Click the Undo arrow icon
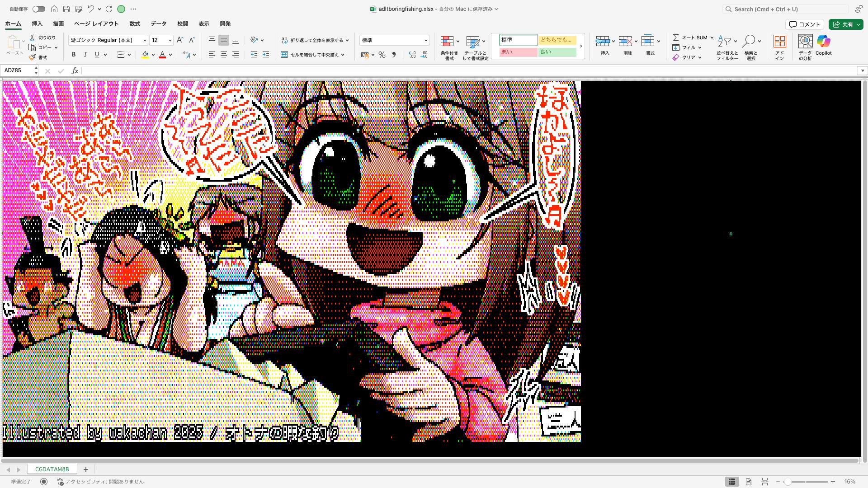Image resolution: width=868 pixels, height=488 pixels. (91, 9)
